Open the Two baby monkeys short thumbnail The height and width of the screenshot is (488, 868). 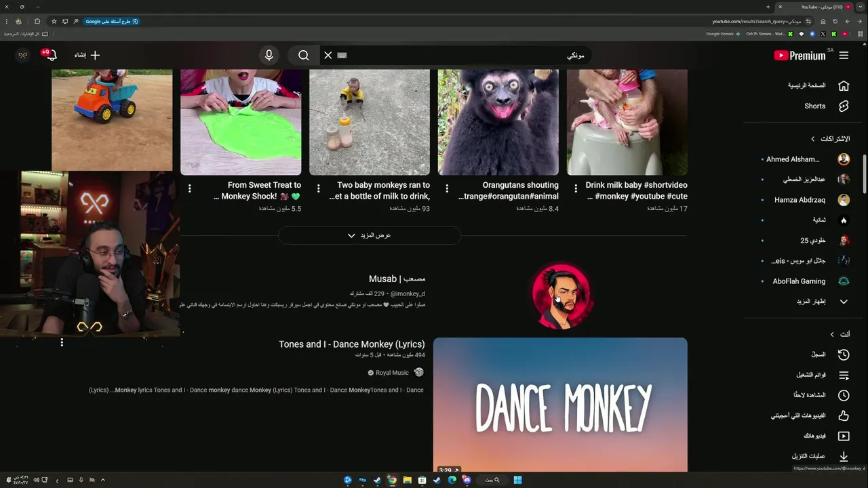coord(370,122)
